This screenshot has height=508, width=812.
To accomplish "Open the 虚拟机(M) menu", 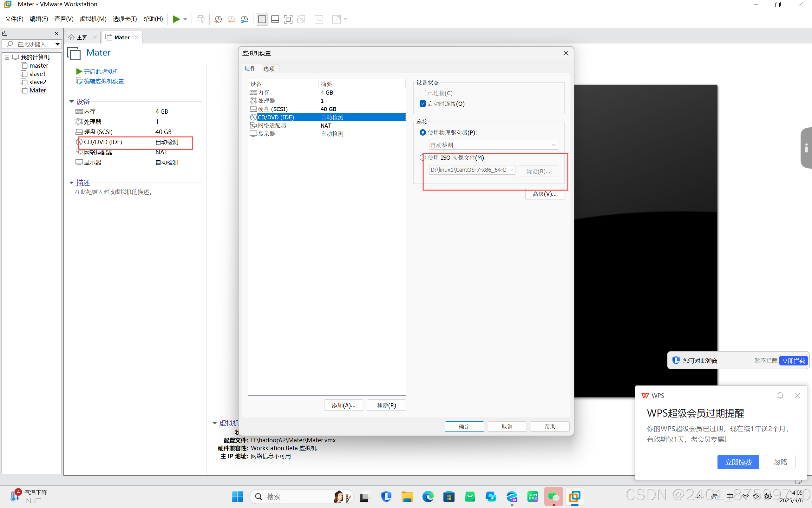I will point(93,19).
